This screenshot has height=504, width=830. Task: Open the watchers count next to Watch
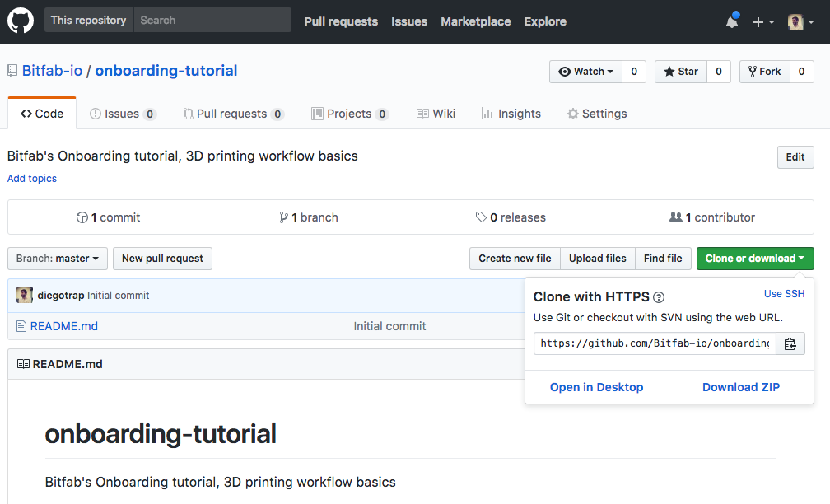(634, 72)
